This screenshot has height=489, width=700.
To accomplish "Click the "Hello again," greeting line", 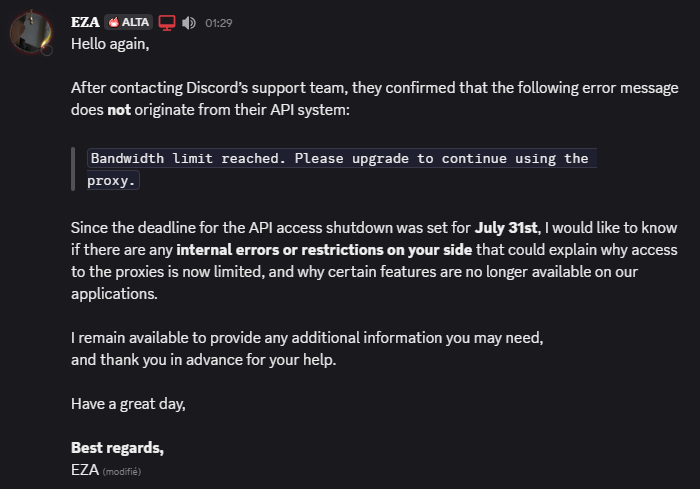I will 112,44.
